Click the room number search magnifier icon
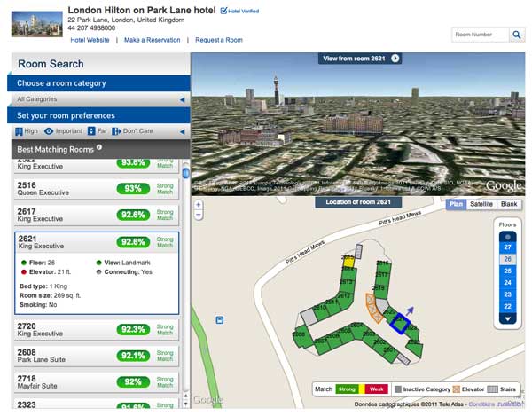The image size is (532, 416). click(517, 35)
